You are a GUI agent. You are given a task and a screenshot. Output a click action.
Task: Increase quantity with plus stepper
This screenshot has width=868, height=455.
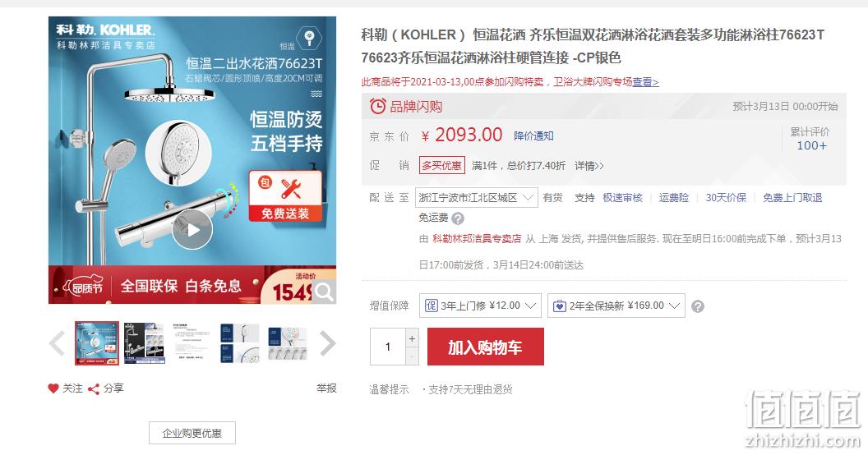click(x=412, y=338)
